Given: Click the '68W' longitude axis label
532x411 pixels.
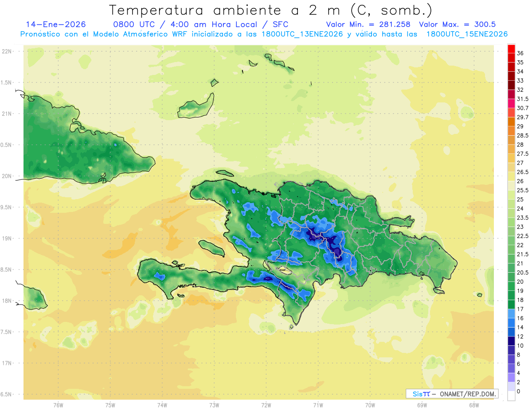Looking at the screenshot, I should point(474,405).
